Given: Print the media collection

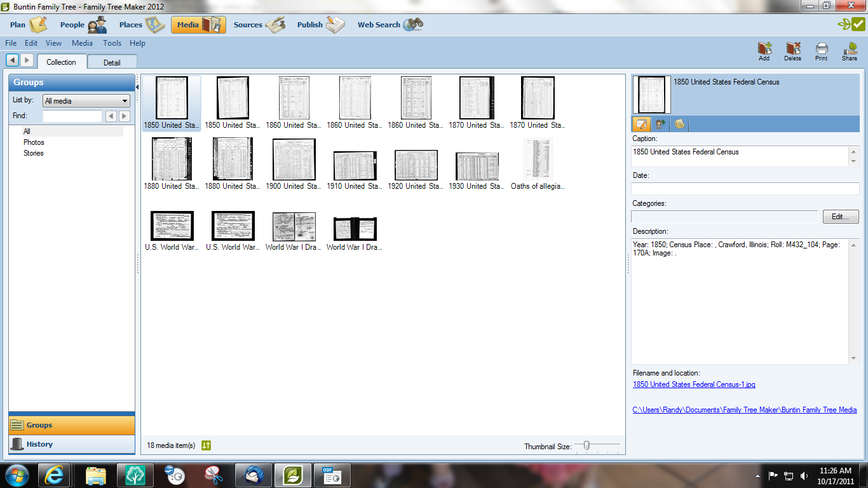Looking at the screenshot, I should (821, 51).
